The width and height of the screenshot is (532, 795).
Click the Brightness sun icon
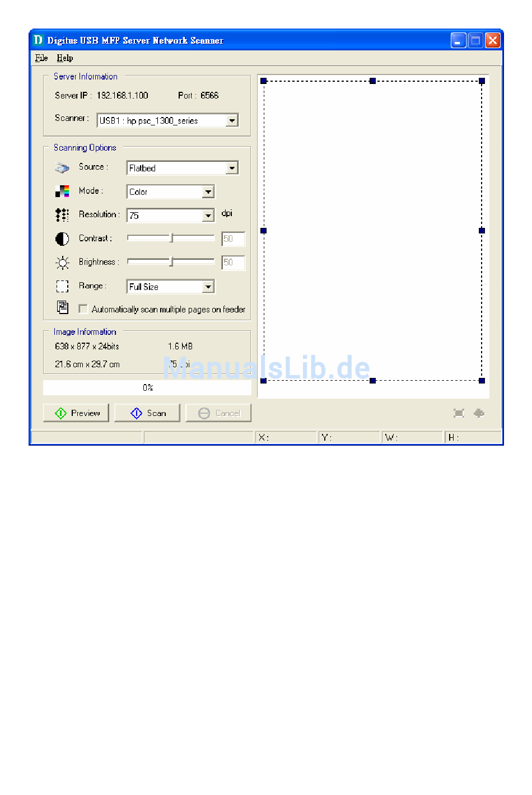tap(62, 263)
